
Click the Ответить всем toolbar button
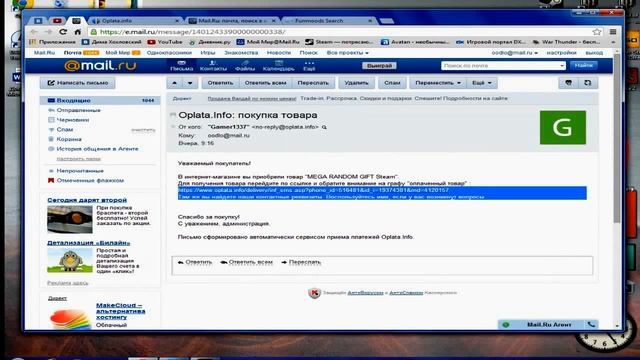(265, 83)
